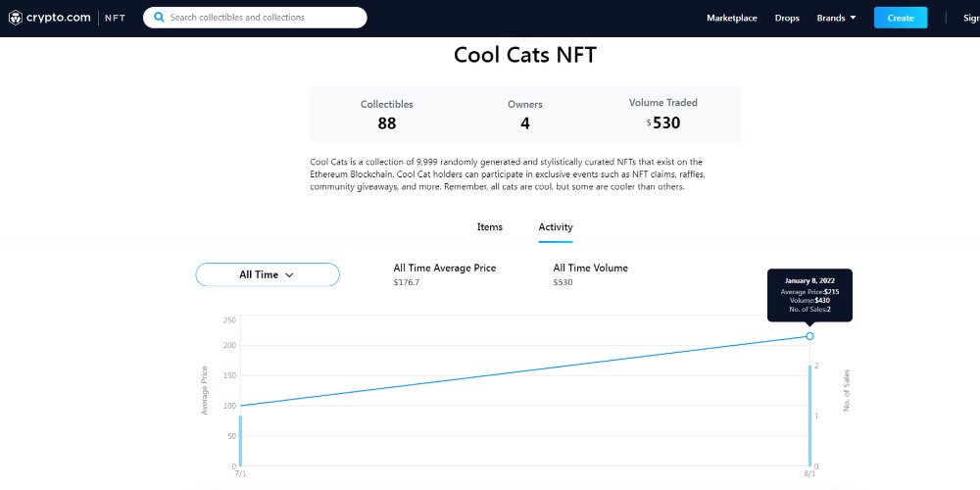Click the 7/1 x-axis label
This screenshot has width=980, height=490.
[x=240, y=474]
